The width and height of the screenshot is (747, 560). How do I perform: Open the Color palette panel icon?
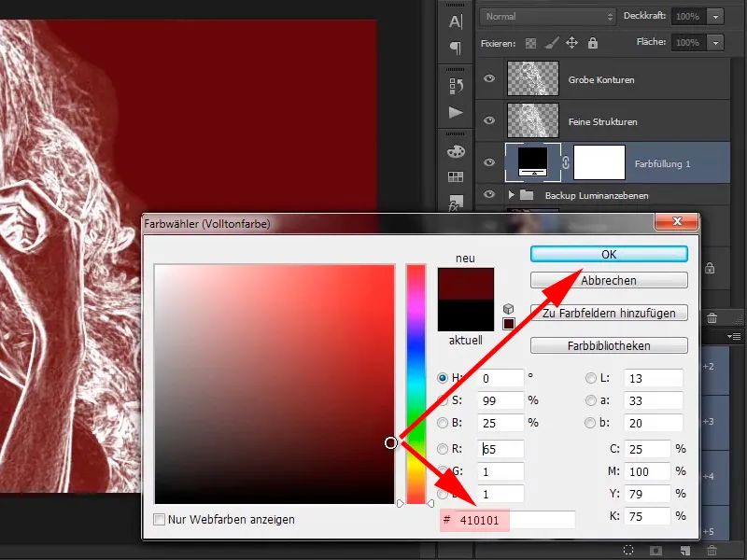(456, 151)
